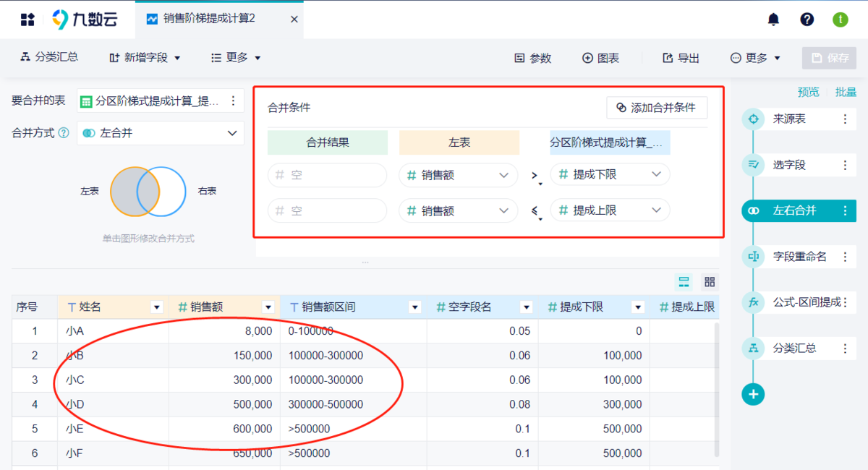Open the 预览 preview link
Screen dimensions: 868x470
(x=808, y=92)
